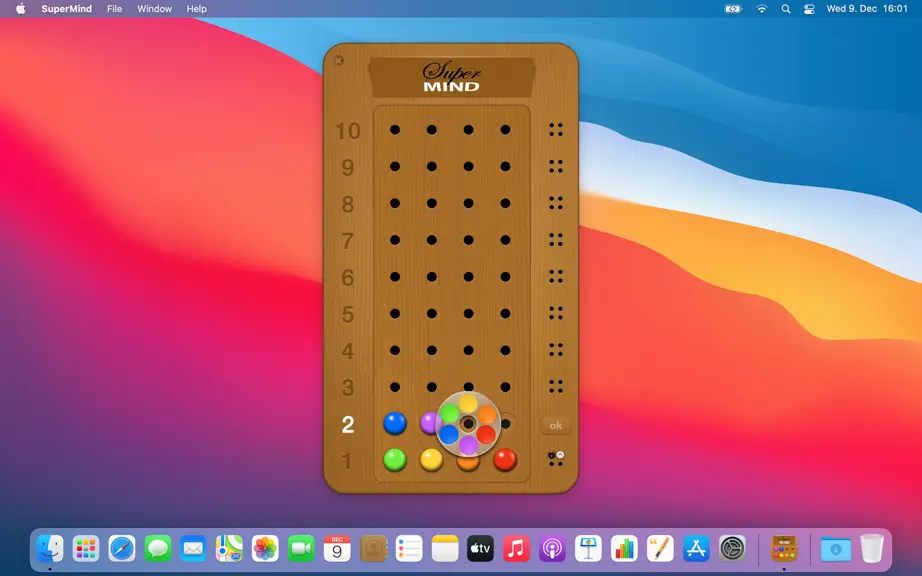Launch Numbers from the dock
This screenshot has height=576, width=922.
point(624,549)
